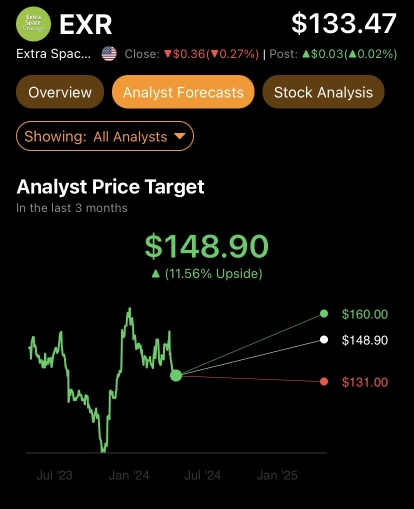Viewport: 414px width, 509px height.
Task: Switch to the Overview tab
Action: (x=60, y=92)
